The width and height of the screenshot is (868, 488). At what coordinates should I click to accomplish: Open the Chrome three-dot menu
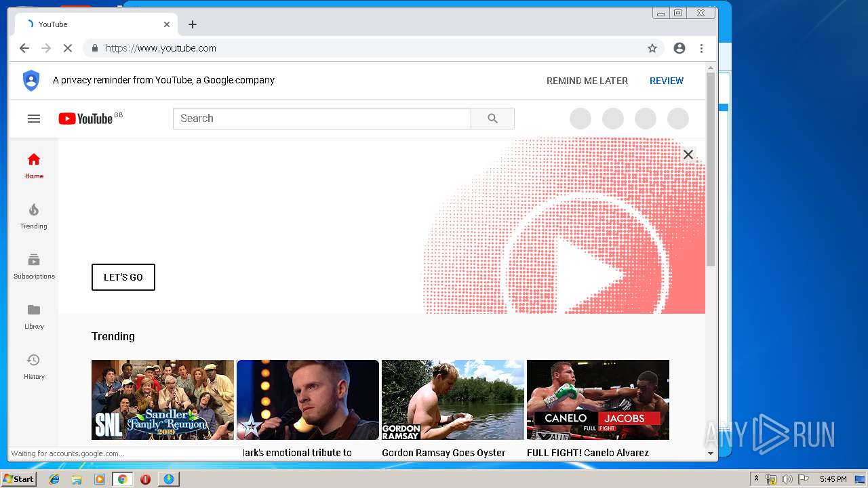click(x=702, y=48)
